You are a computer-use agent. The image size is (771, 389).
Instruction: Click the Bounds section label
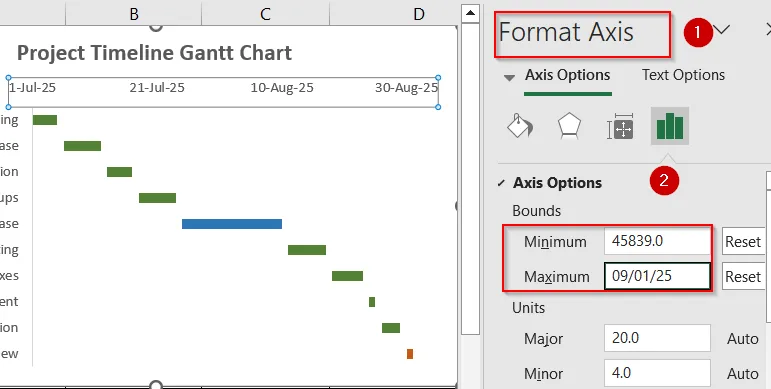536,210
